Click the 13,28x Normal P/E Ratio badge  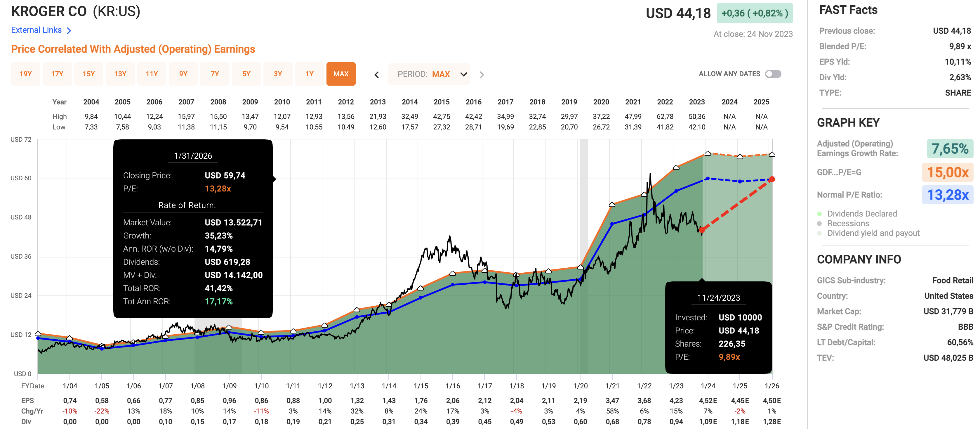pyautogui.click(x=948, y=195)
